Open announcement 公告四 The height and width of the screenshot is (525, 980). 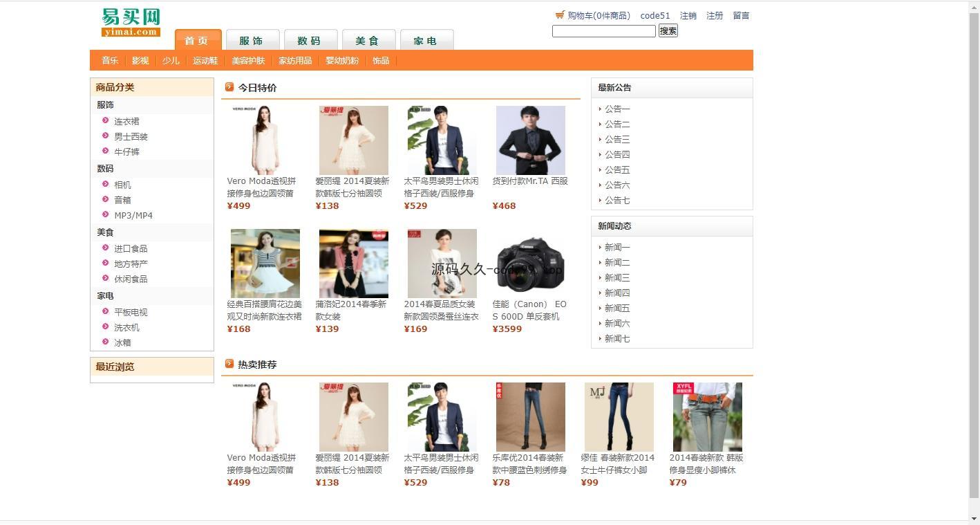point(617,154)
